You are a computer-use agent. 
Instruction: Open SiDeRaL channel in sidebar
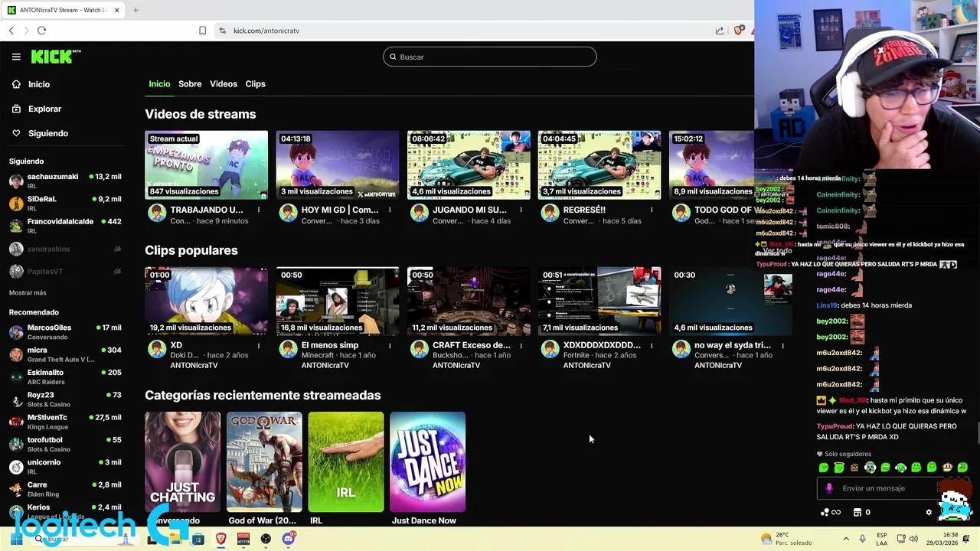coord(65,204)
